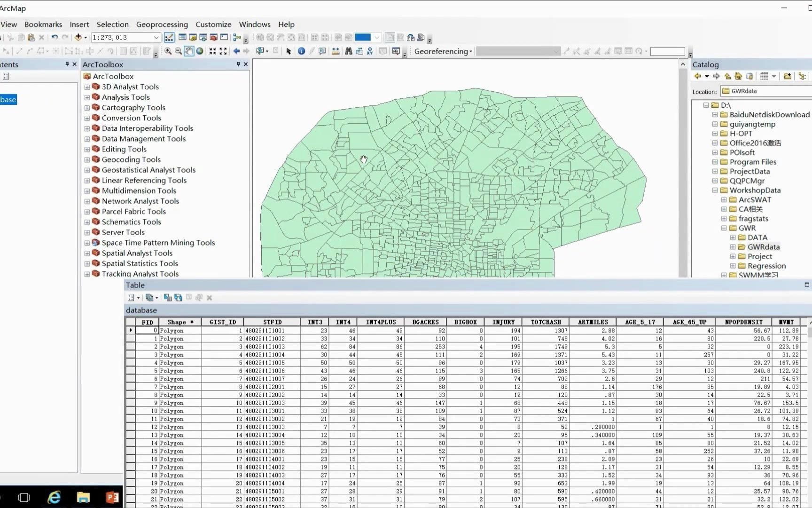Click the blue color swatch in toolbar
812x508 pixels.
point(362,38)
